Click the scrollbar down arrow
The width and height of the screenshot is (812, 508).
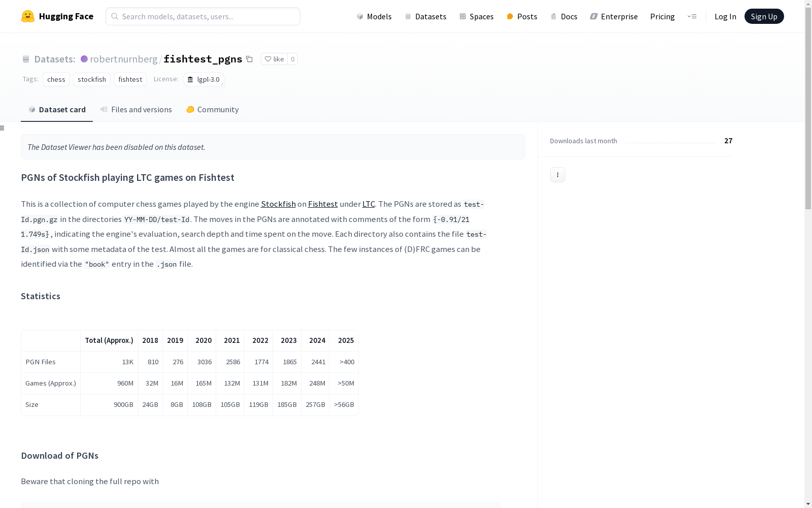808,504
